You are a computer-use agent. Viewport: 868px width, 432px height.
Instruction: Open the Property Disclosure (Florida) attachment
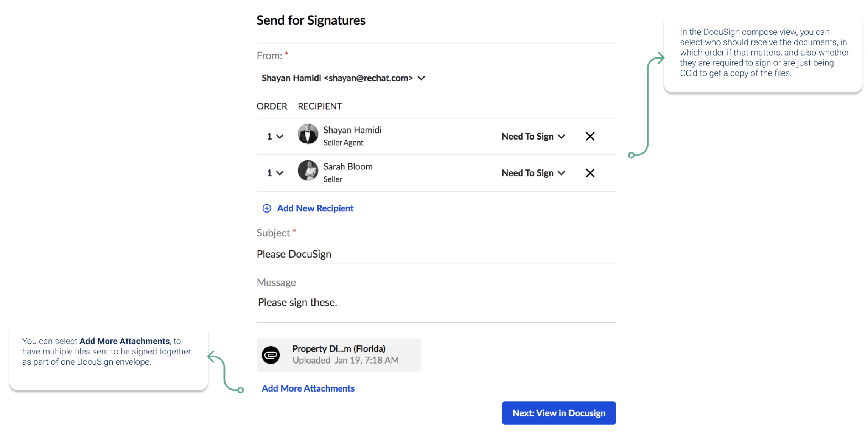coord(338,355)
